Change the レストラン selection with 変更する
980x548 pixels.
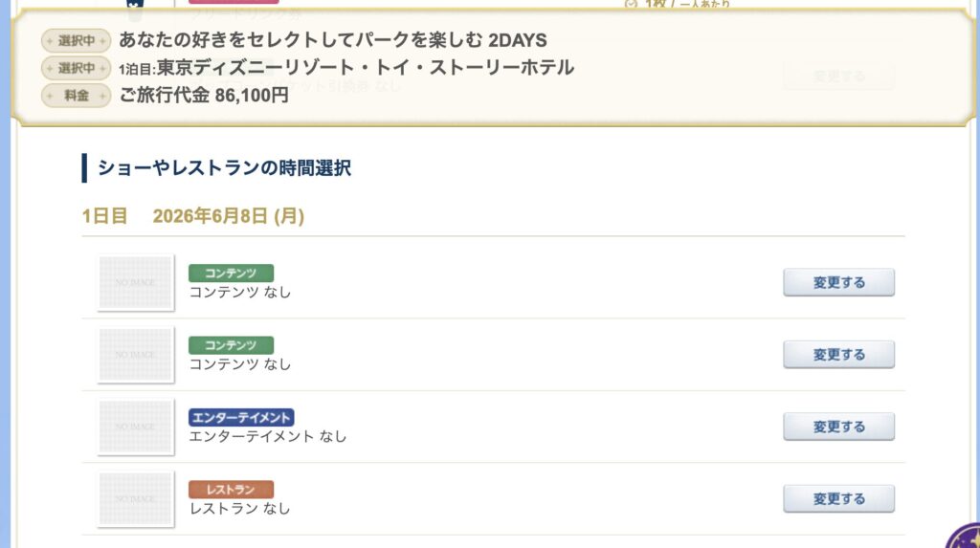(x=838, y=498)
